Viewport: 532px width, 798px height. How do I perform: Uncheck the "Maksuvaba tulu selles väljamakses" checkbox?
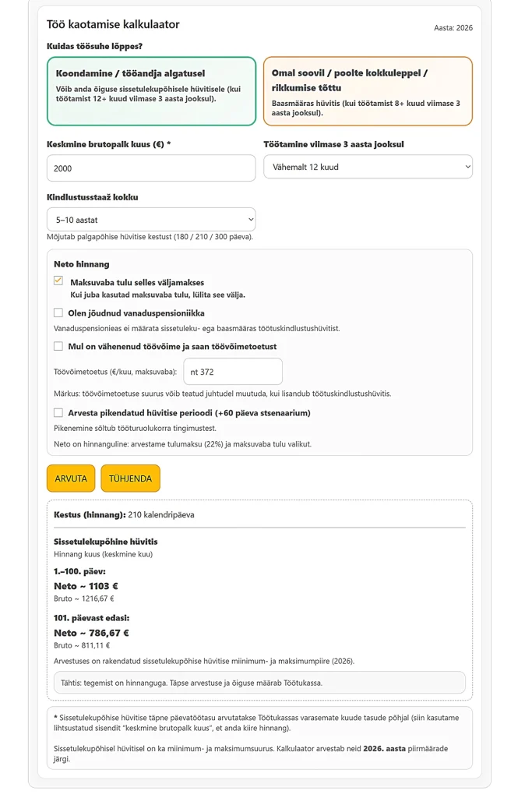coord(58,281)
